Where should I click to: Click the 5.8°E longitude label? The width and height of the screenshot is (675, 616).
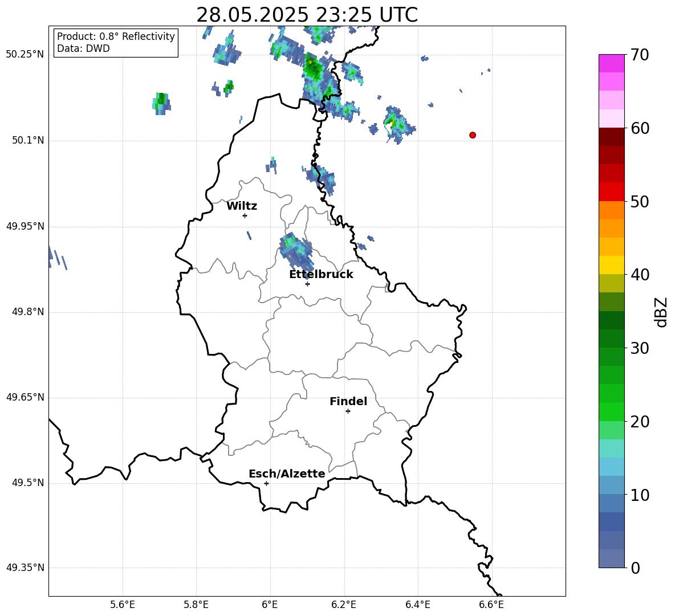(196, 605)
